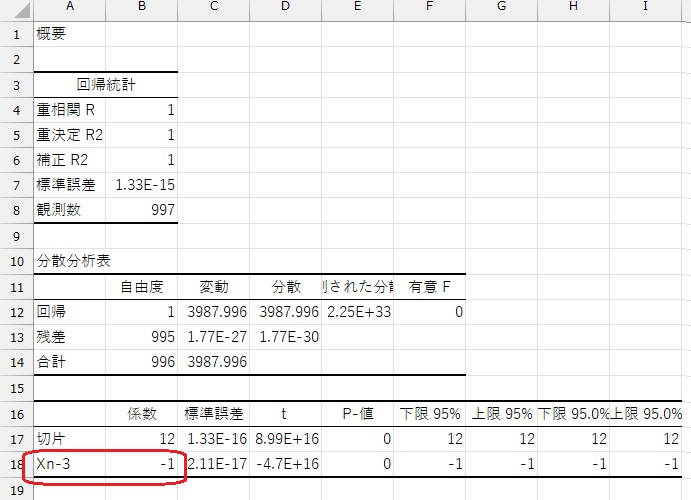Select the 回帰統計 heading cell

point(105,85)
